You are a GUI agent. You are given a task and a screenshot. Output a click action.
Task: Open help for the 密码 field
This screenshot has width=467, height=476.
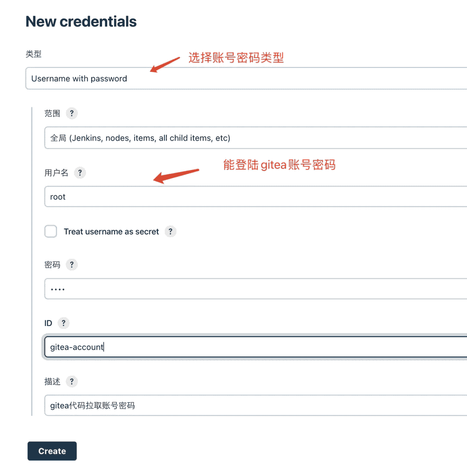coord(72,265)
